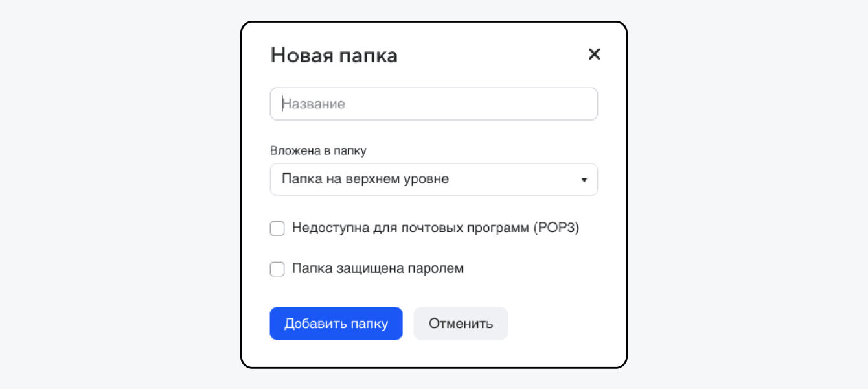Click the Вложена в папку field label
Image resolution: width=868 pixels, height=389 pixels.
(x=318, y=150)
